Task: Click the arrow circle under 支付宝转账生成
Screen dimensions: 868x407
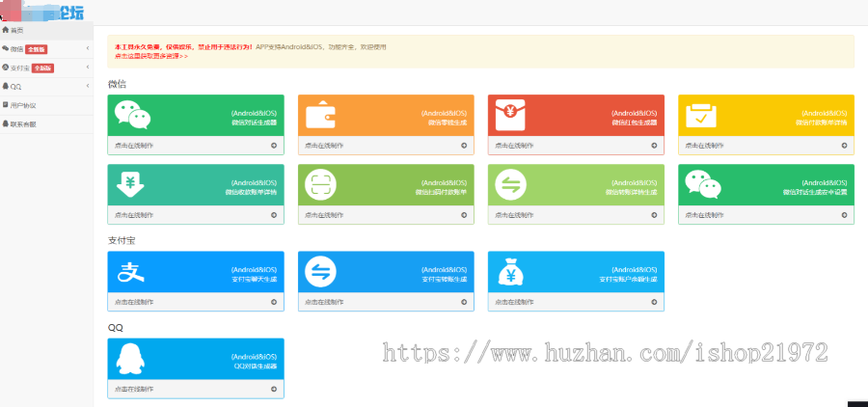Action: pos(464,302)
